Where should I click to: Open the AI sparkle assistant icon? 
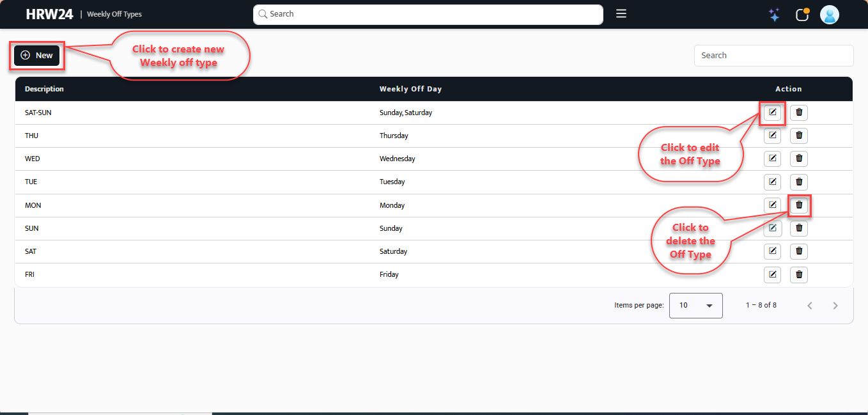point(774,15)
